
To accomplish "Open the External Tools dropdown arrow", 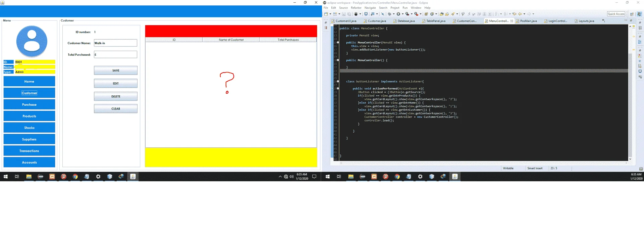I will 421,14.
